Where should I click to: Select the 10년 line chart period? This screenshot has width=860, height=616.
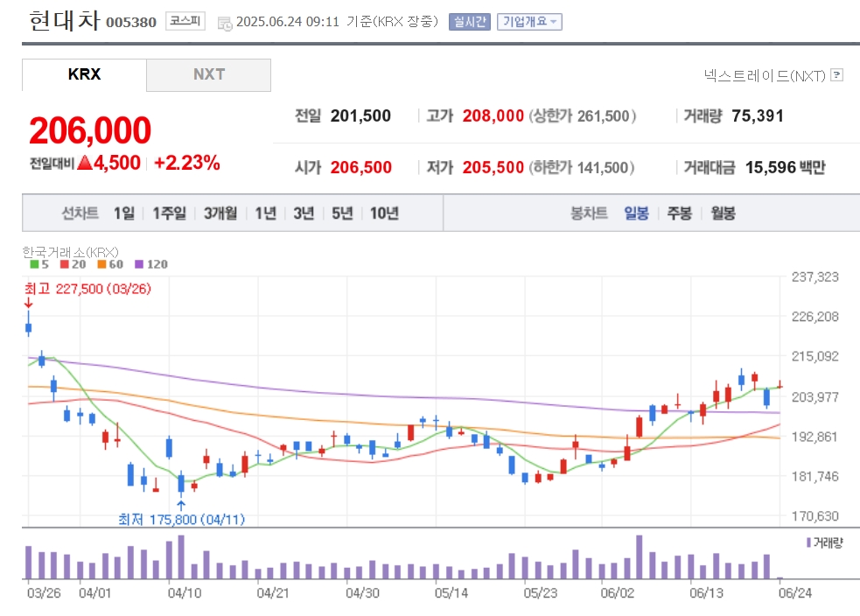[x=384, y=213]
